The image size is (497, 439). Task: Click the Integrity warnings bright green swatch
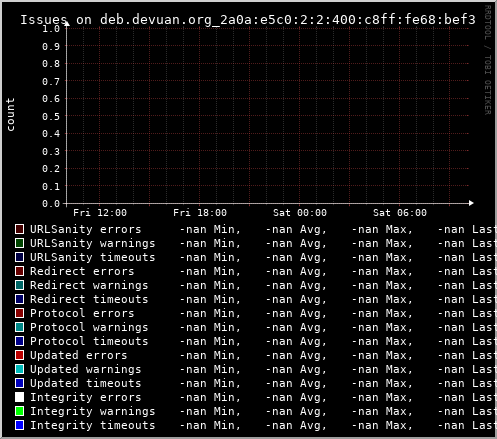20,411
